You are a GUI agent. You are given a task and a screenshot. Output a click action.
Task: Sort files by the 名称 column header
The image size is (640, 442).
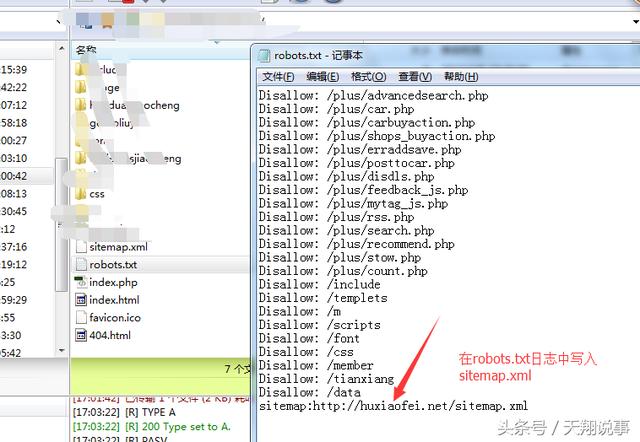point(87,49)
